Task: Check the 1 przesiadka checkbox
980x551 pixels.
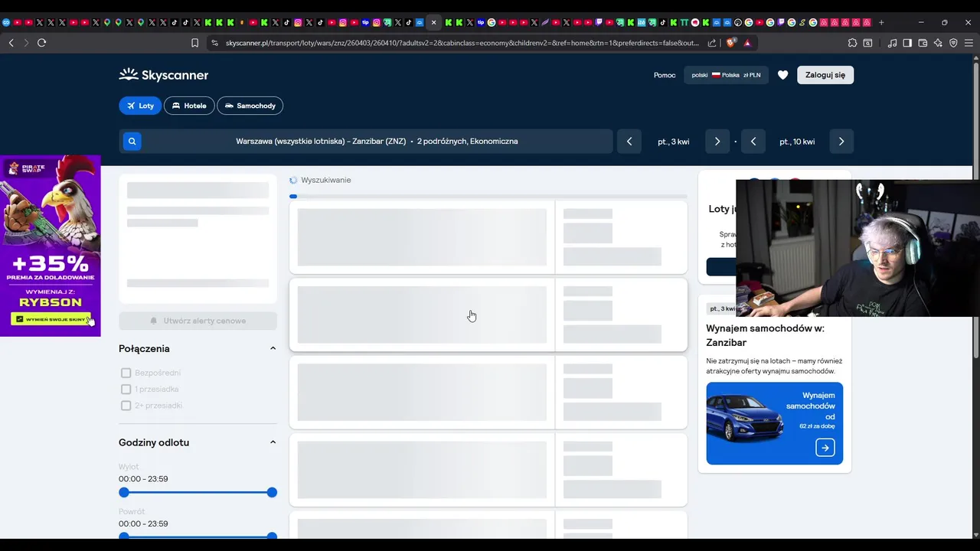Action: (126, 389)
